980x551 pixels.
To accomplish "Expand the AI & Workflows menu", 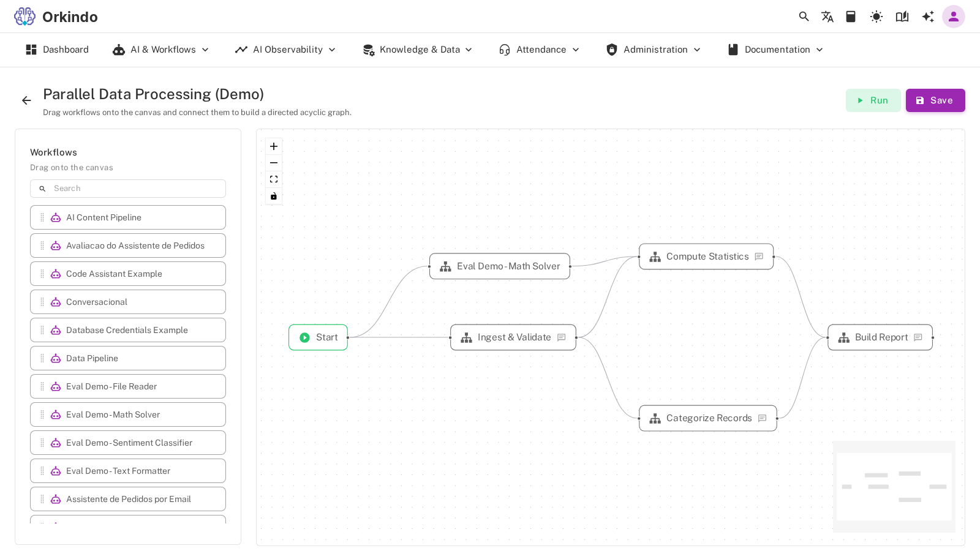I will point(161,50).
